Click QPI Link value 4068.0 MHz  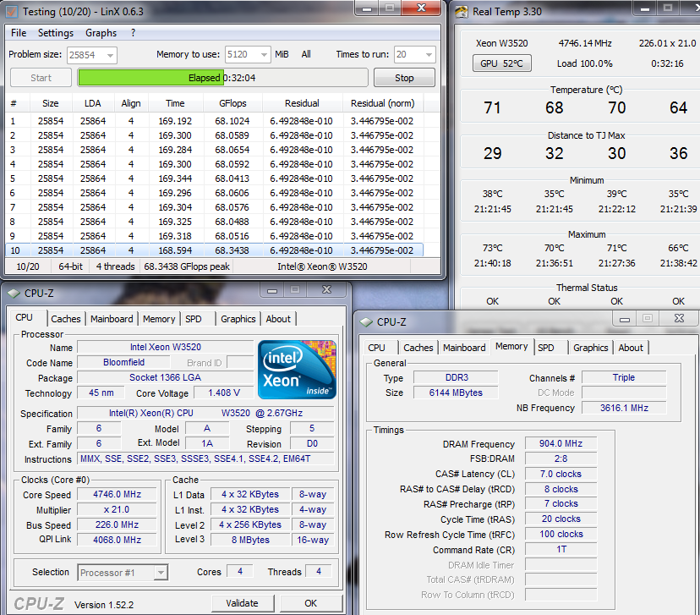[117, 540]
